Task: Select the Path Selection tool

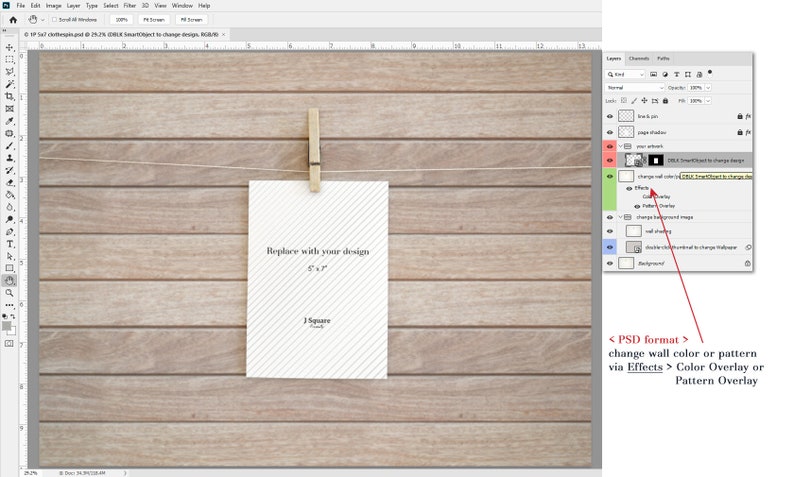Action: [x=9, y=256]
